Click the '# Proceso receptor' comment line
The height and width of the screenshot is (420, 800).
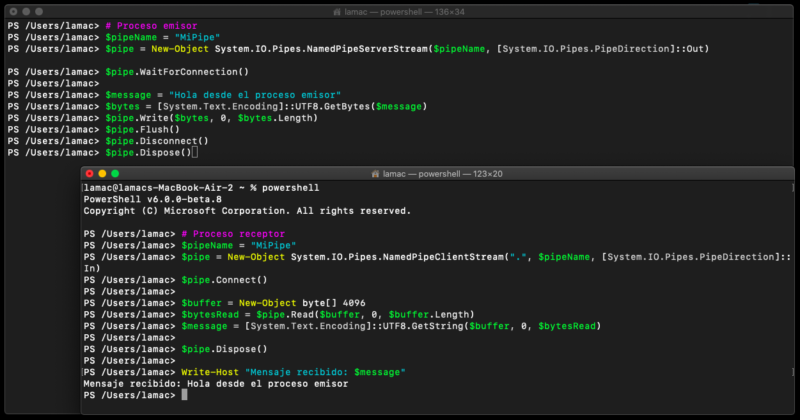233,234
